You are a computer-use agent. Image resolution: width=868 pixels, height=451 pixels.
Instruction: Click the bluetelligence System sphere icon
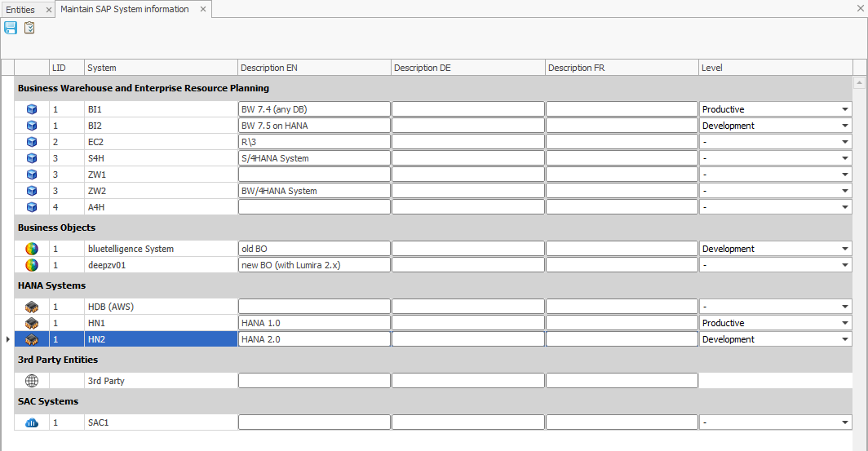click(x=32, y=249)
